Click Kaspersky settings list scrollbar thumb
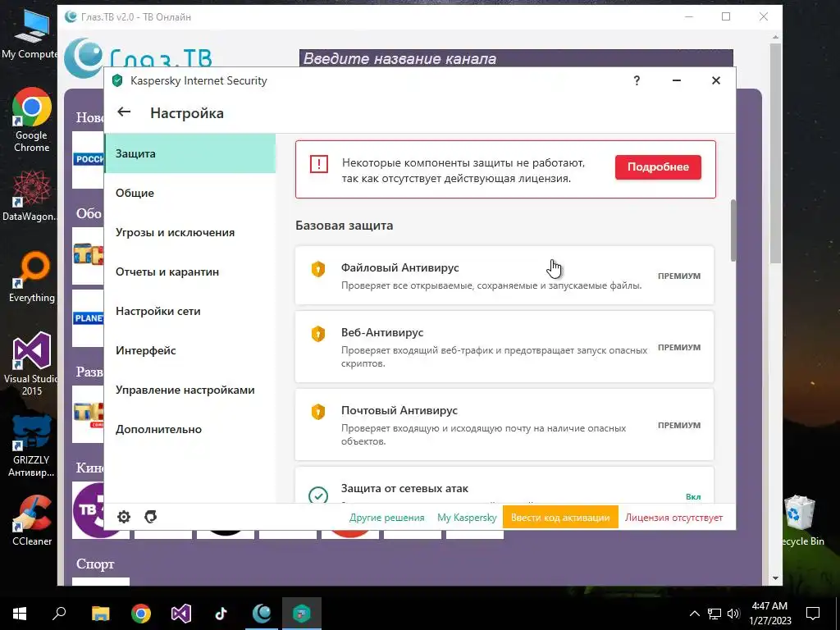The height and width of the screenshot is (630, 840). [733, 231]
